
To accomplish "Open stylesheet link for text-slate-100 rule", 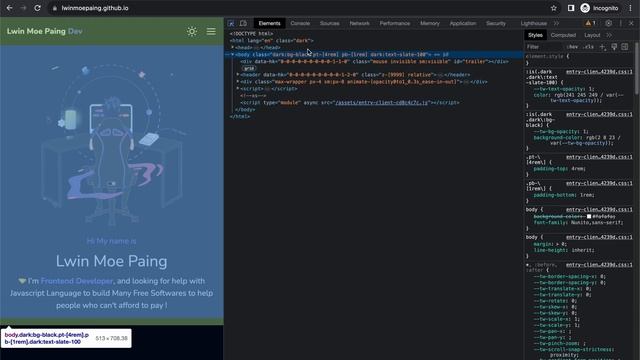I will (x=599, y=72).
